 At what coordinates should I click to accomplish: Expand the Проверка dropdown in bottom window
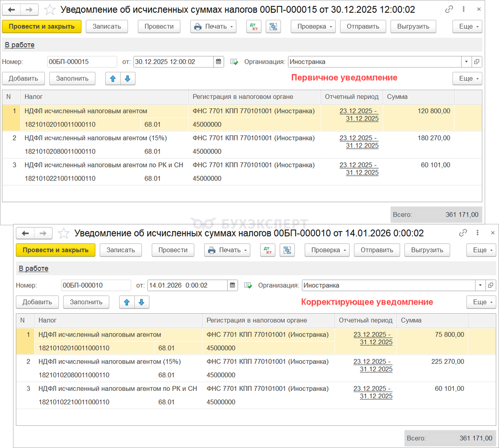pos(327,250)
